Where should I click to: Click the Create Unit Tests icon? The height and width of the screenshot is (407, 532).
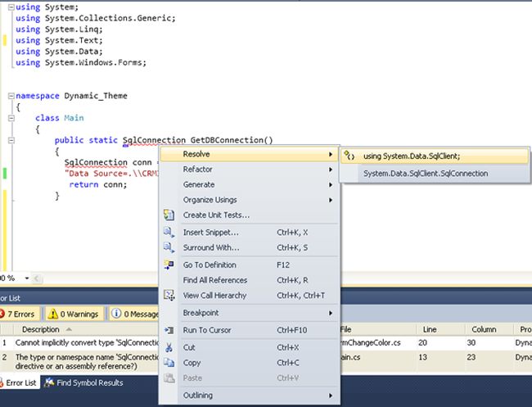click(169, 215)
